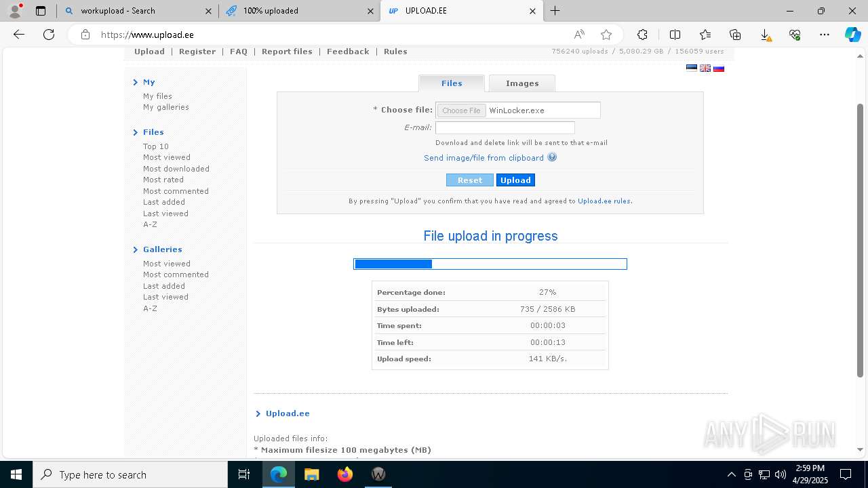The image size is (868, 488).
Task: Open the Register menu link
Action: point(197,52)
